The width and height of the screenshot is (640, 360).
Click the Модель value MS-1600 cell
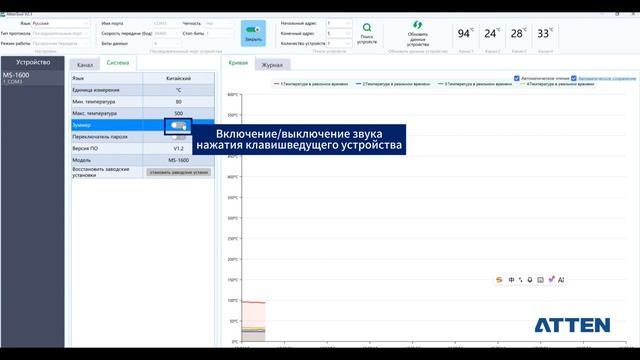click(178, 160)
